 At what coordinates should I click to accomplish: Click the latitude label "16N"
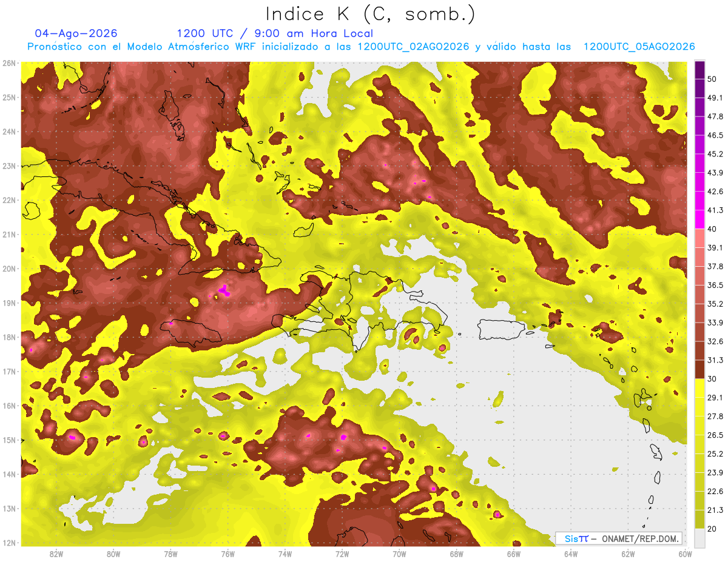click(x=9, y=406)
